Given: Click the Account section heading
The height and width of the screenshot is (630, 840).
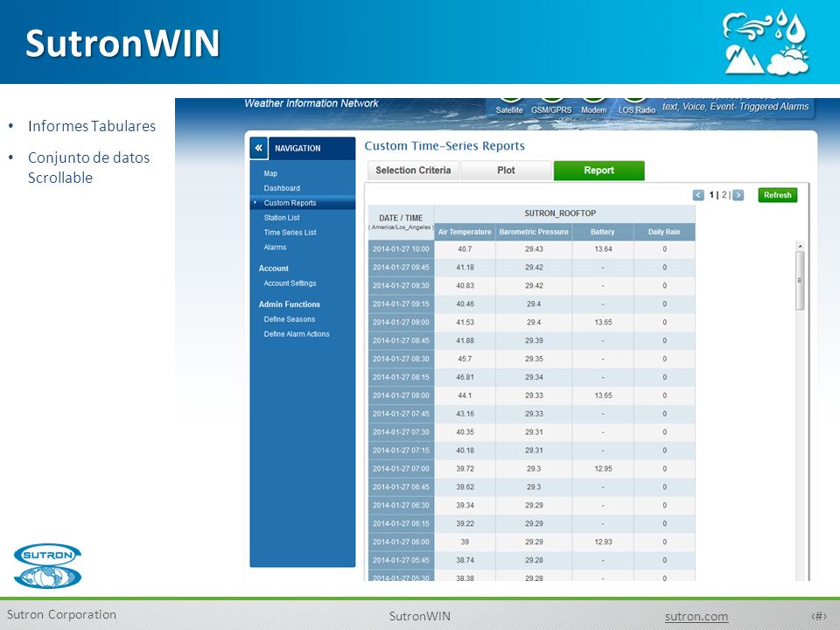Looking at the screenshot, I should tap(273, 268).
